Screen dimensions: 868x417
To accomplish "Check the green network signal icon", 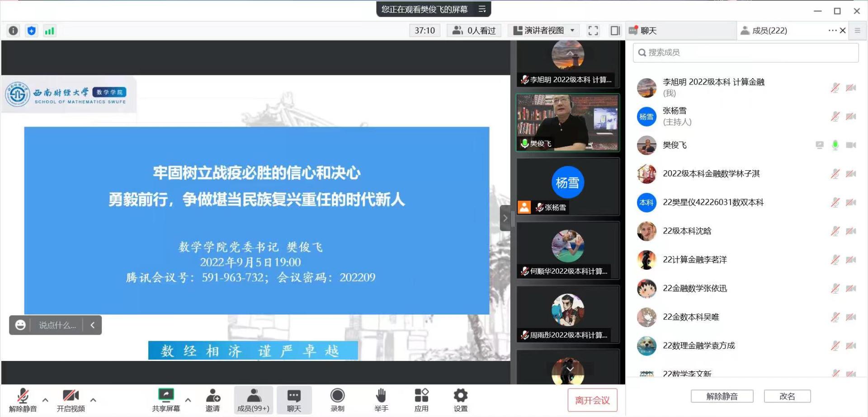I will click(49, 31).
